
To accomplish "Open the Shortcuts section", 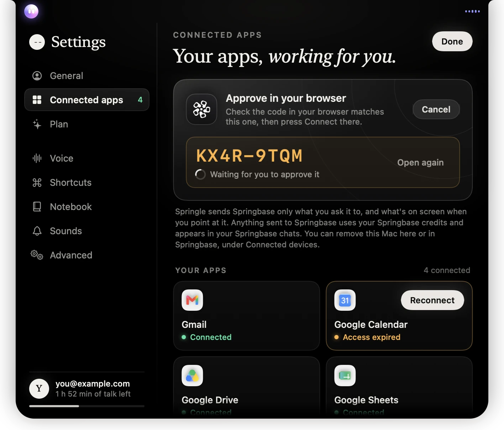I will pyautogui.click(x=87, y=183).
